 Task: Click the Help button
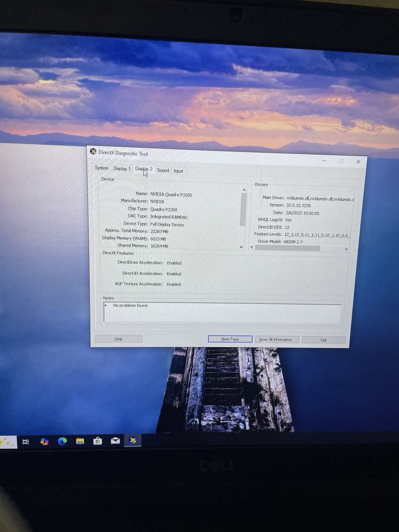[118, 339]
